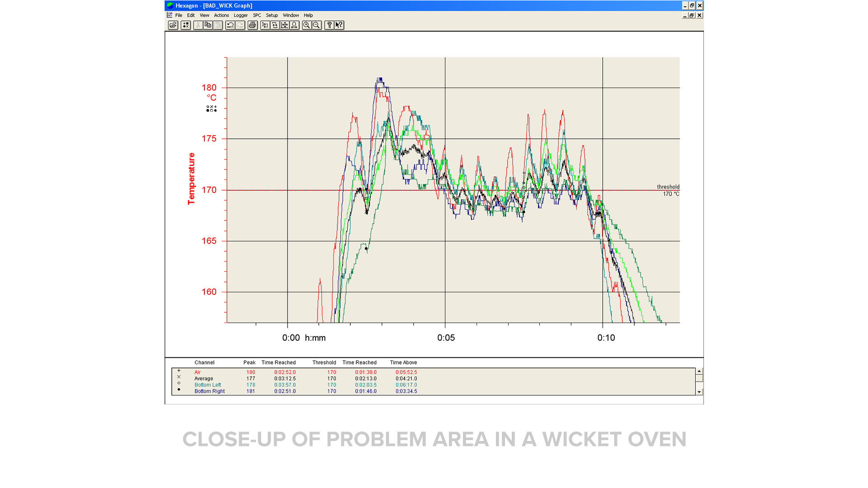Click the Cut scissors toolbar icon

tap(198, 25)
